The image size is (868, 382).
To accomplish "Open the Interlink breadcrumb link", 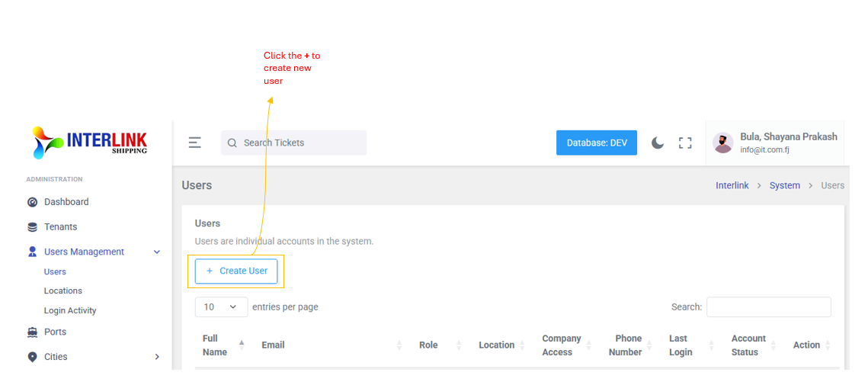I will 732,185.
